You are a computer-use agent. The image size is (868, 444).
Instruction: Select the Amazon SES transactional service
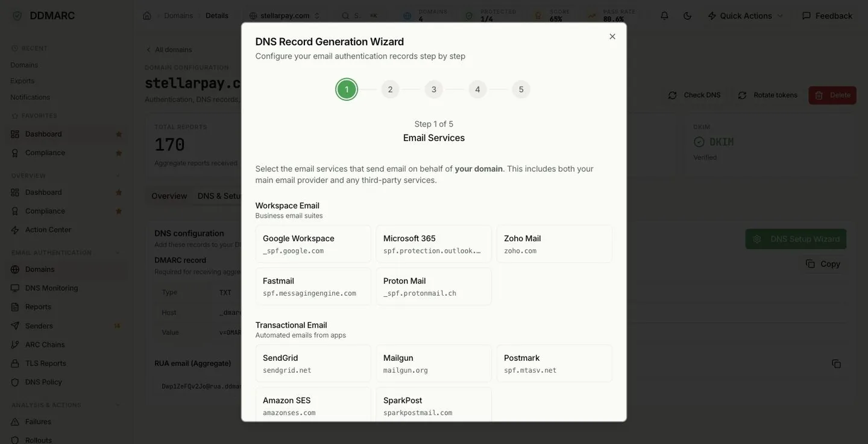pos(313,405)
